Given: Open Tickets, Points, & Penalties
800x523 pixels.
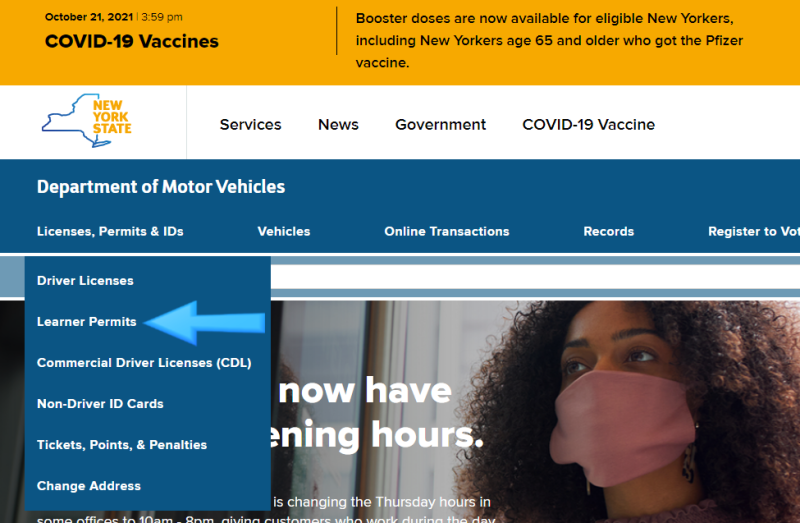Looking at the screenshot, I should point(122,444).
